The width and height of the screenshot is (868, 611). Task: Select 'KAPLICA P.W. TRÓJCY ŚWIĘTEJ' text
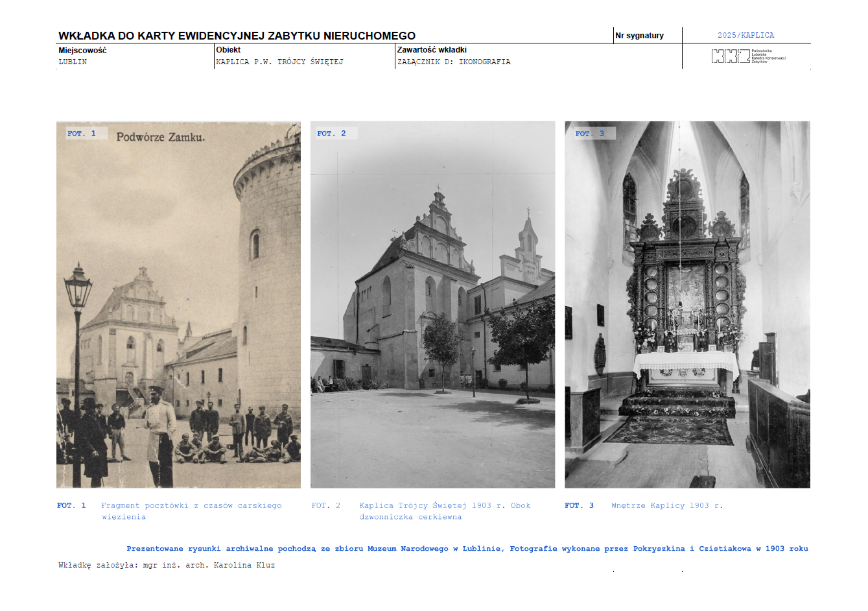(279, 62)
